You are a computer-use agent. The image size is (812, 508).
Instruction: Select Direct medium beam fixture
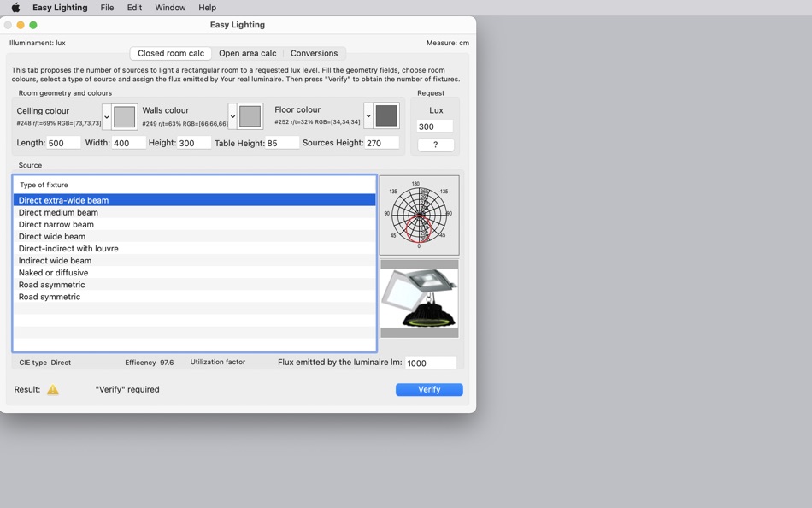pos(195,213)
